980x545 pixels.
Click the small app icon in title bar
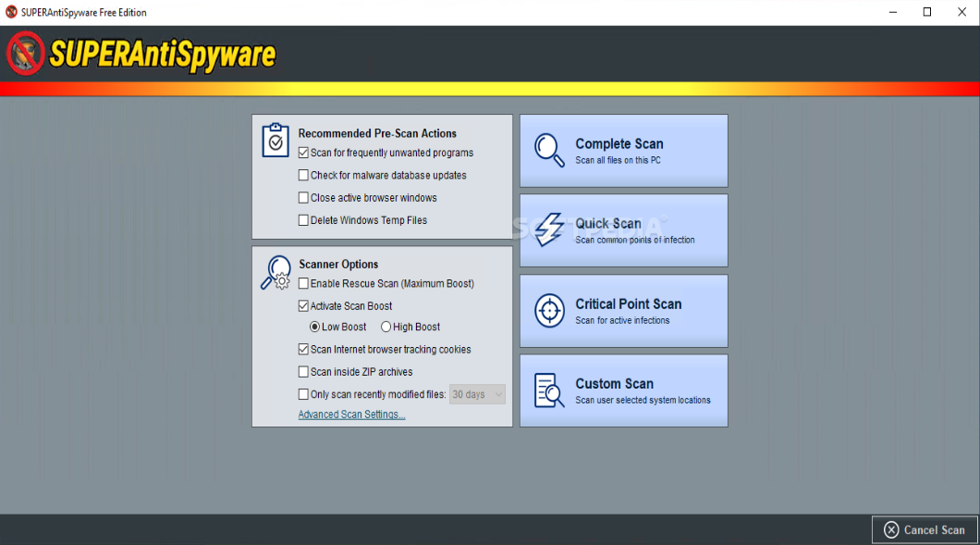pos(10,12)
